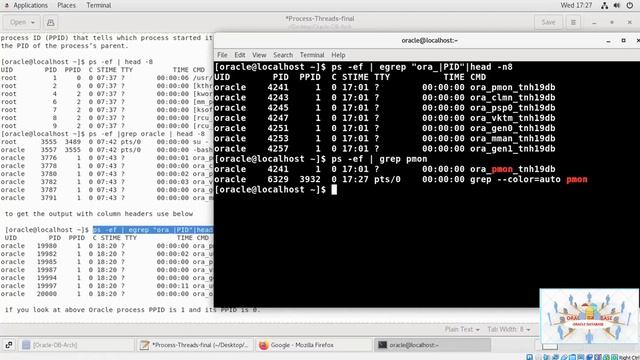Click the terminal prompt cursor
The width and height of the screenshot is (640, 360).
pyautogui.click(x=334, y=189)
